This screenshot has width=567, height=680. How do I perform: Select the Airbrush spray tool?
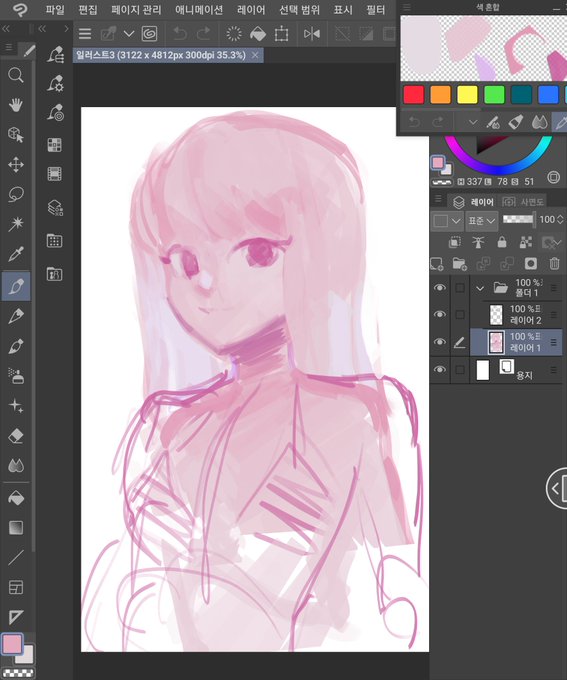16,376
